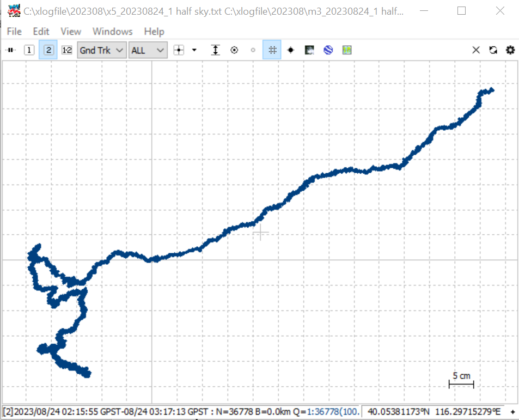Click the fit vertical range icon
The width and height of the screenshot is (519, 420).
(x=216, y=50)
